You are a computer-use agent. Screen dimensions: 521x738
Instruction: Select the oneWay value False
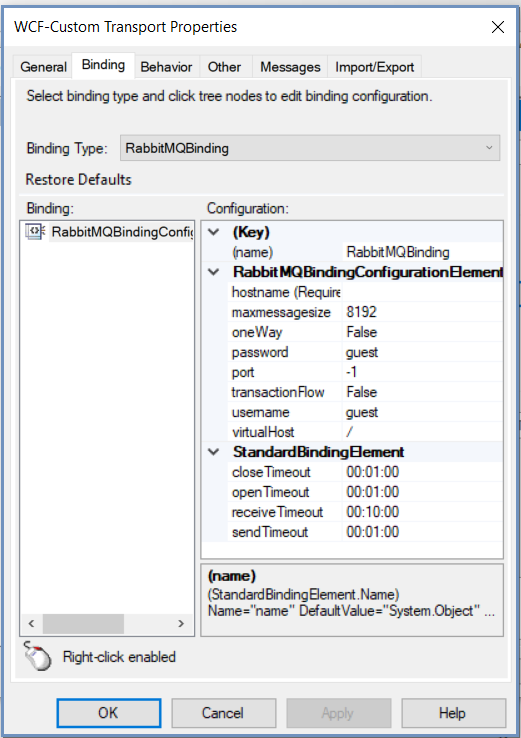(x=422, y=332)
